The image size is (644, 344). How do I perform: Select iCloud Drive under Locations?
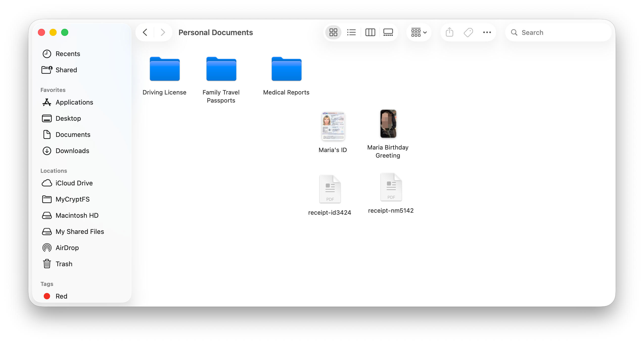coord(74,183)
